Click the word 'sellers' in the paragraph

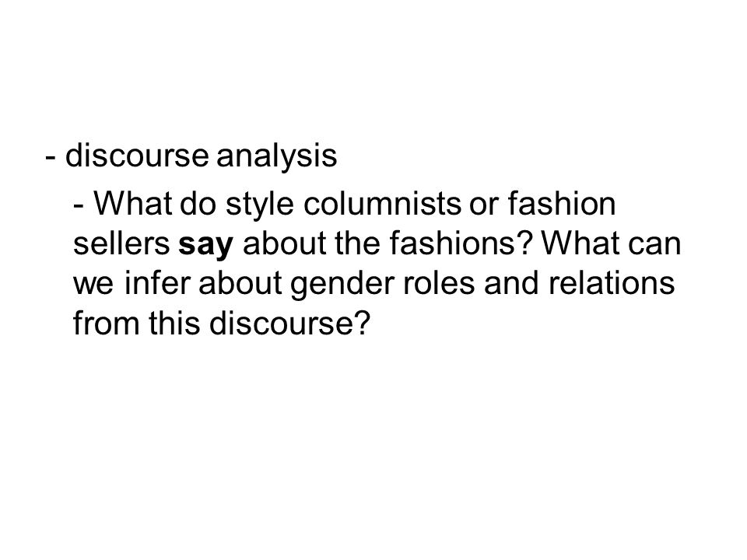coord(121,243)
